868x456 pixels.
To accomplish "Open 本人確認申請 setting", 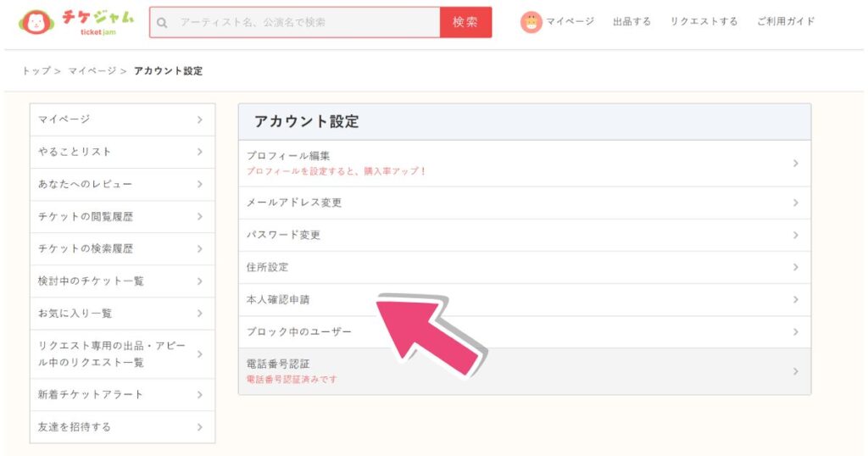I will point(525,300).
